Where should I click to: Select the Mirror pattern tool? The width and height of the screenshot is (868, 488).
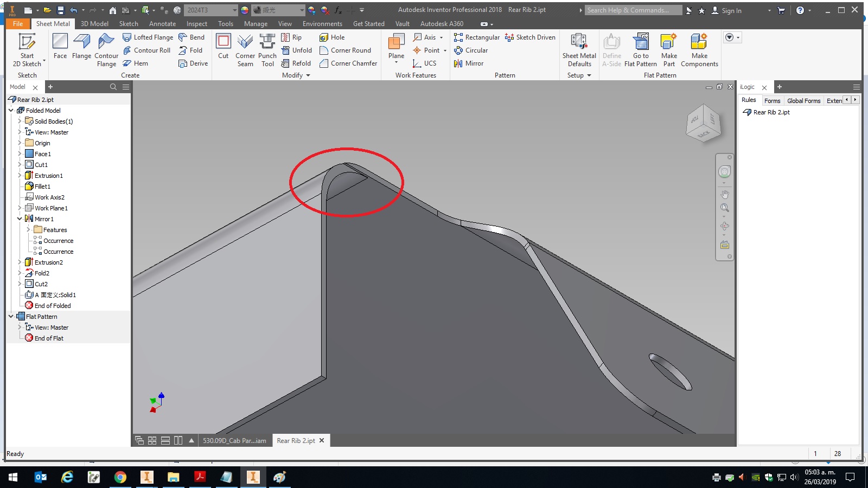[470, 63]
